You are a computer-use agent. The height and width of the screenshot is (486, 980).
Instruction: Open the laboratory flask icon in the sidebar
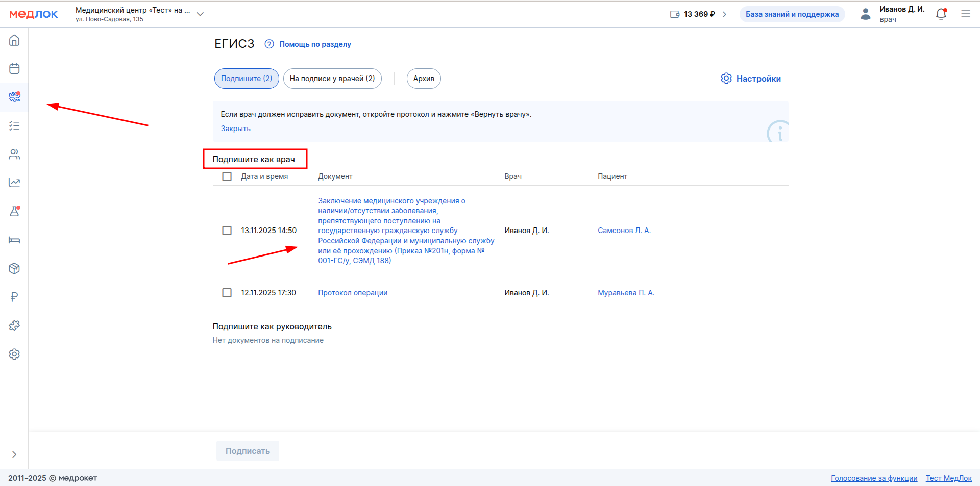pos(14,211)
